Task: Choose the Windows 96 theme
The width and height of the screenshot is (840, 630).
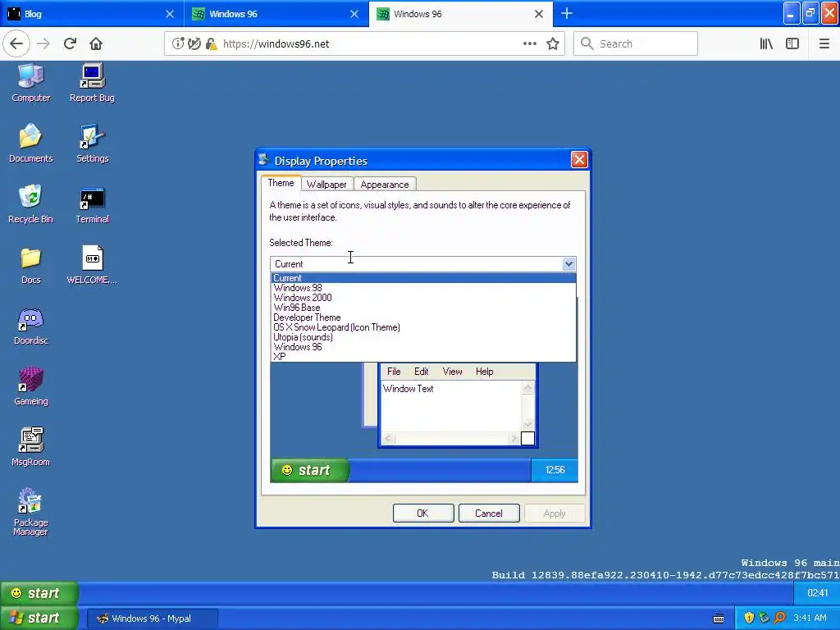Action: [423, 347]
